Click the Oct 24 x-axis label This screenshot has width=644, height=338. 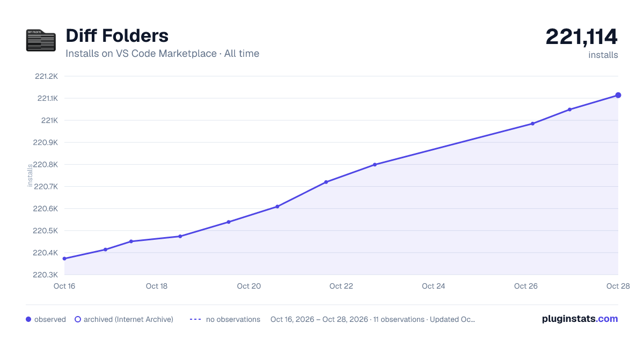[434, 286]
